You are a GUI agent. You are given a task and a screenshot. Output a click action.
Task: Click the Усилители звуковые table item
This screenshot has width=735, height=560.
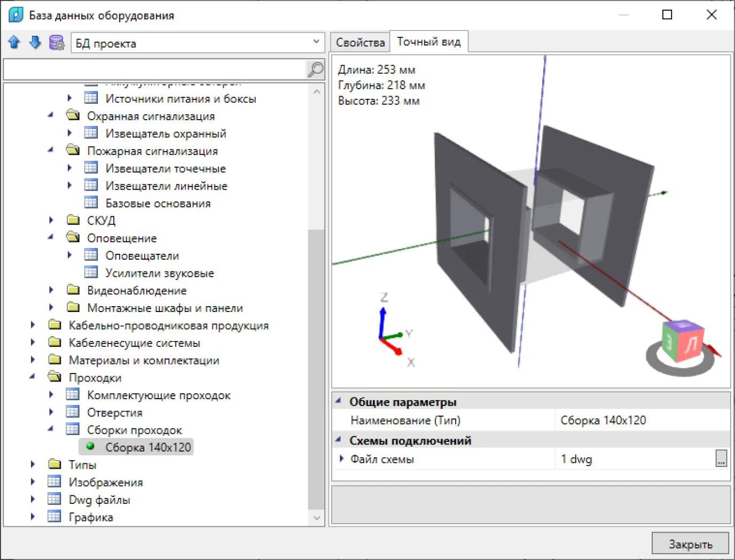point(159,273)
